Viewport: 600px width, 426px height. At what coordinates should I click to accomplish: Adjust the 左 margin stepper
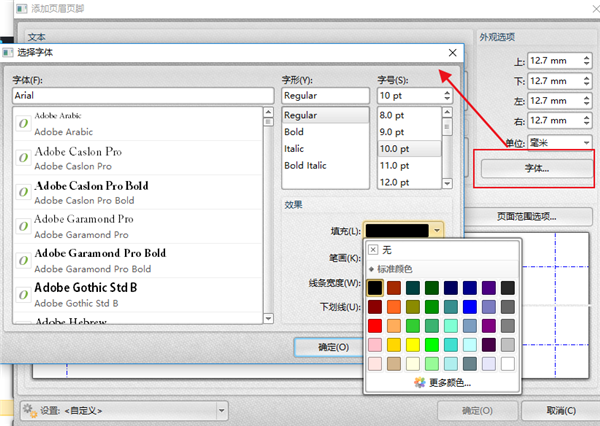click(x=586, y=101)
